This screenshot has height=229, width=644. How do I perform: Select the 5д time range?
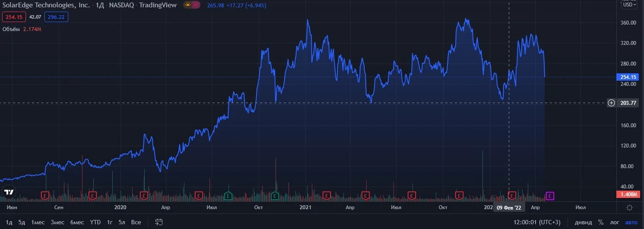(x=22, y=222)
